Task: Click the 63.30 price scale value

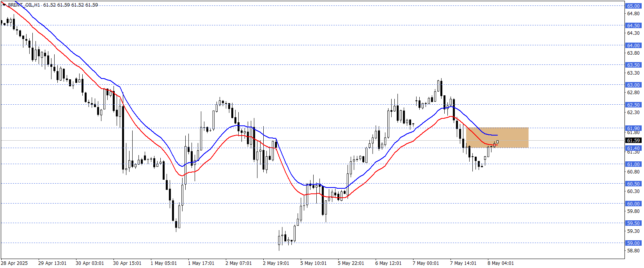Action: (633, 73)
